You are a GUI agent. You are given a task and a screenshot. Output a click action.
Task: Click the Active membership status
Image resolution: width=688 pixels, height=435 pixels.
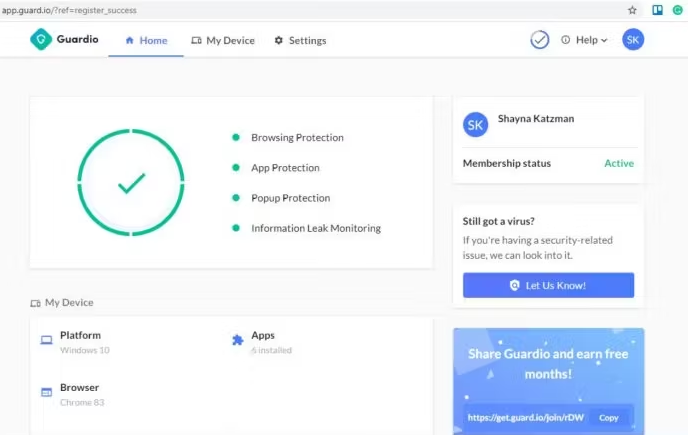[x=619, y=163]
